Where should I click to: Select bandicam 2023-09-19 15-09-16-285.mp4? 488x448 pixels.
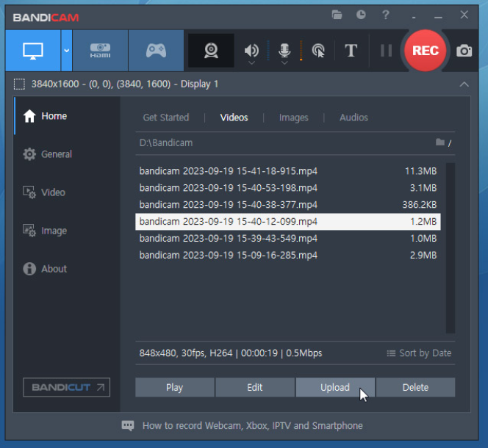[288, 255]
